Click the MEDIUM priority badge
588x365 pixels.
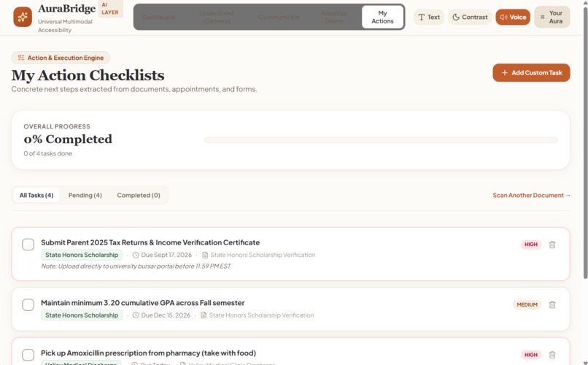tap(527, 304)
